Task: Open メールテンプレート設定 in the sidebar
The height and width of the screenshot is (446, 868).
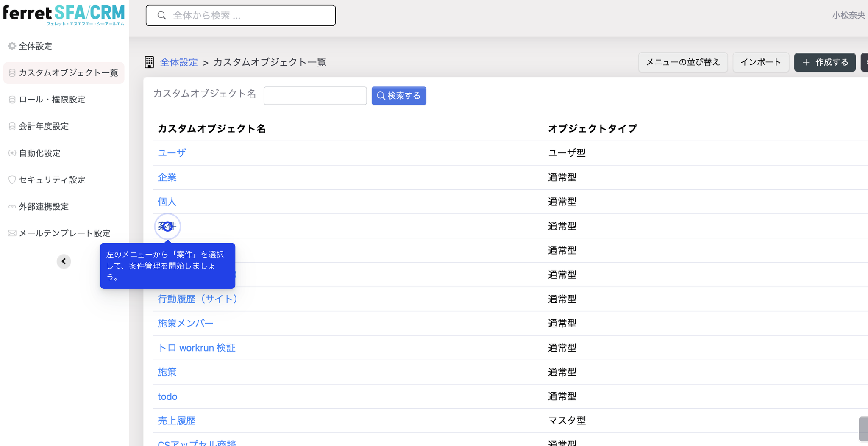Action: point(64,233)
